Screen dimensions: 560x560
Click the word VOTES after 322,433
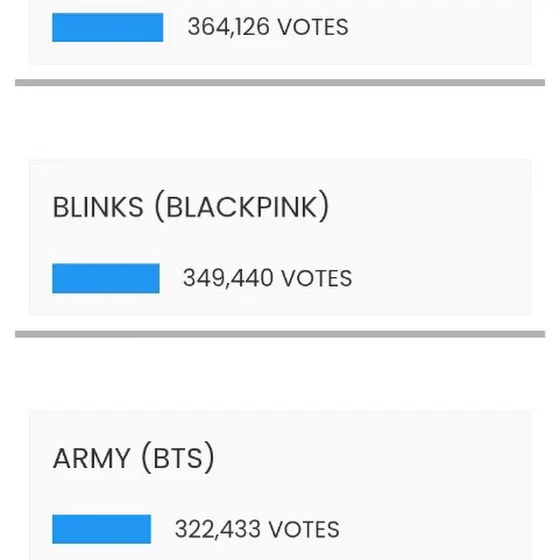point(304,530)
